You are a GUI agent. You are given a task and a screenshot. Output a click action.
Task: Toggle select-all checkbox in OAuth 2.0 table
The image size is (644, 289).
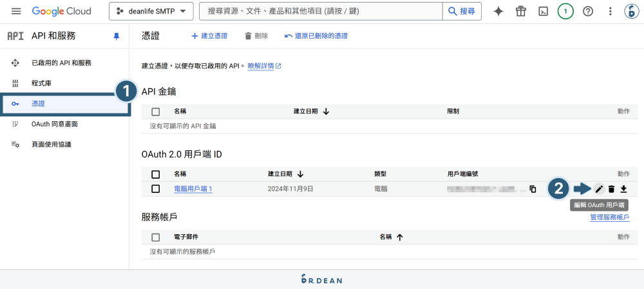(x=156, y=175)
